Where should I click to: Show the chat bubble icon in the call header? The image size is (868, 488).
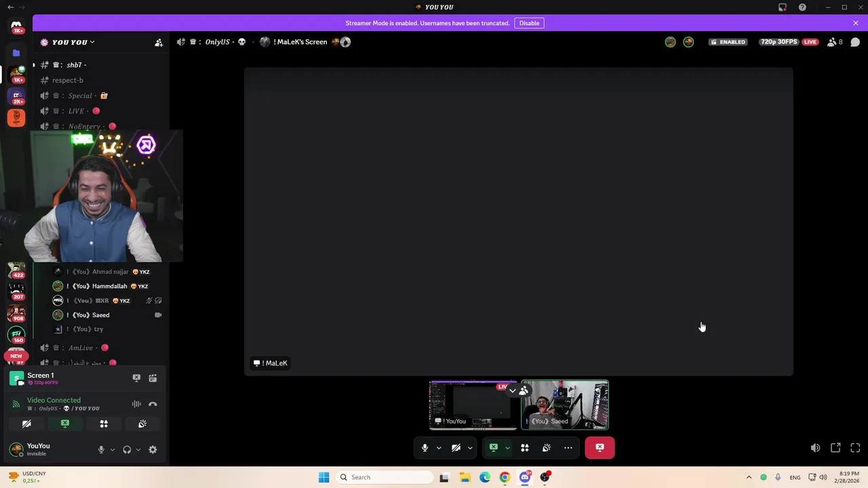[855, 42]
